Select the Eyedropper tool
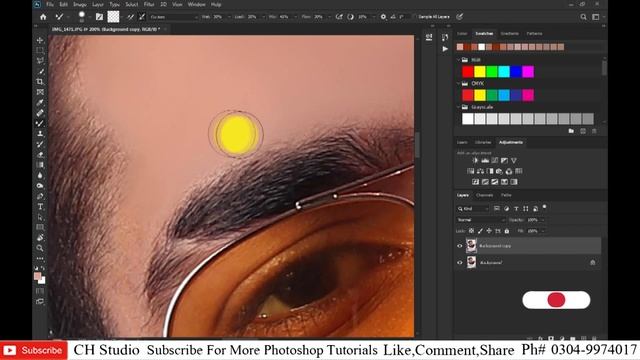 click(40, 102)
